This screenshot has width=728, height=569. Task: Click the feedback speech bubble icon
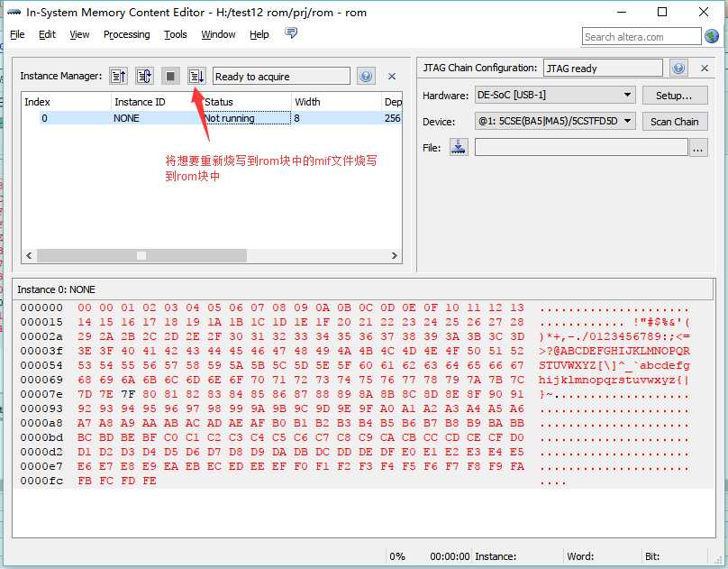pos(291,33)
